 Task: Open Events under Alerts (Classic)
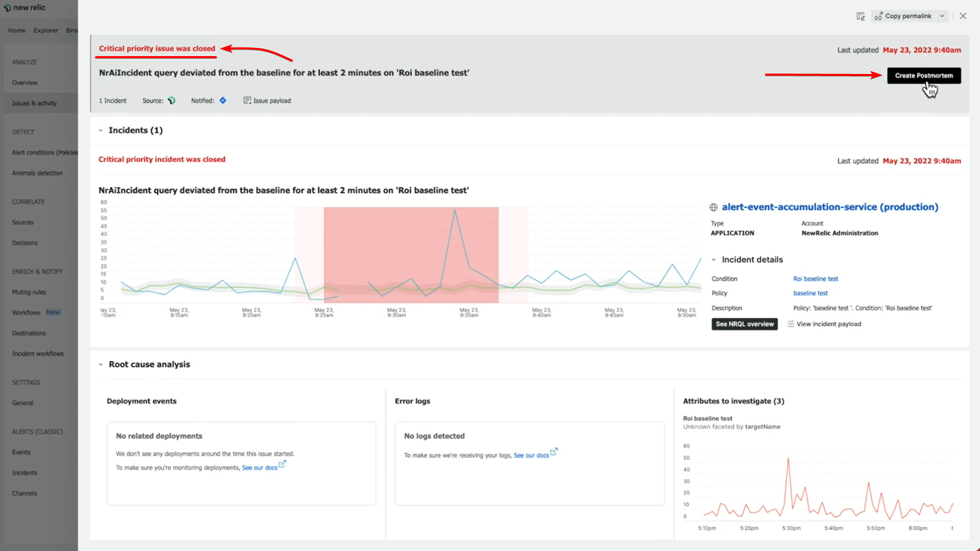point(21,453)
